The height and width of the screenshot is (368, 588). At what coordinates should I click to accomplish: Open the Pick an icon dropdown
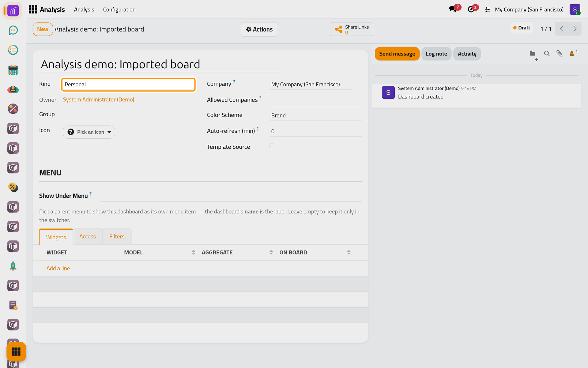(x=89, y=132)
